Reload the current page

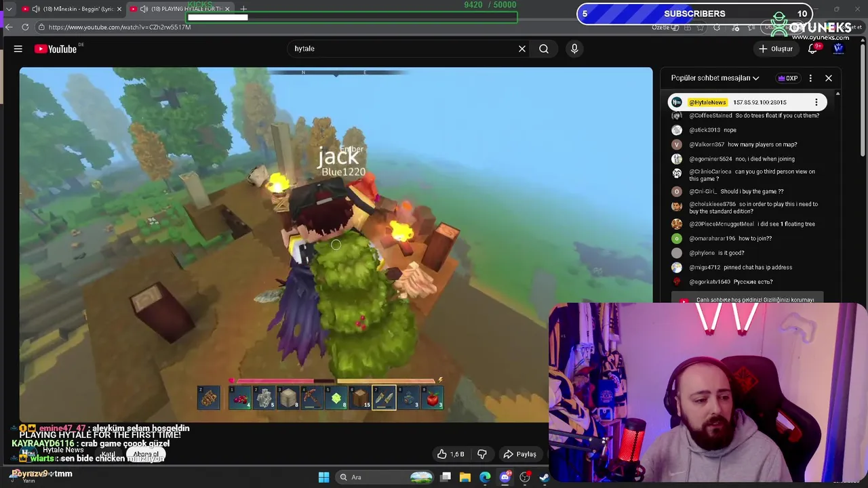tap(25, 27)
